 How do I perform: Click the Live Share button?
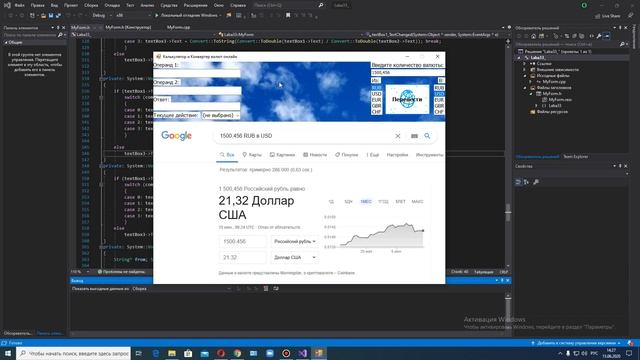[607, 16]
